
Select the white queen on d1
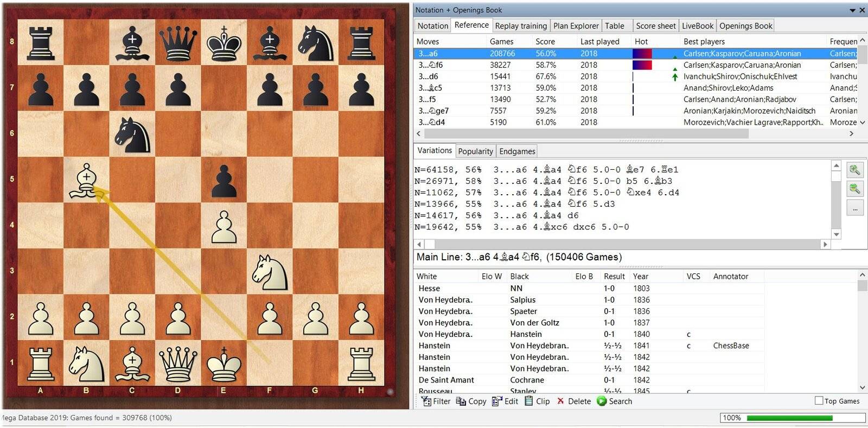178,363
